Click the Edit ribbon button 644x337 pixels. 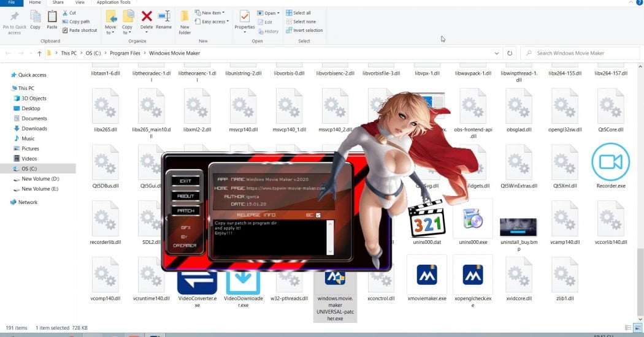point(265,22)
